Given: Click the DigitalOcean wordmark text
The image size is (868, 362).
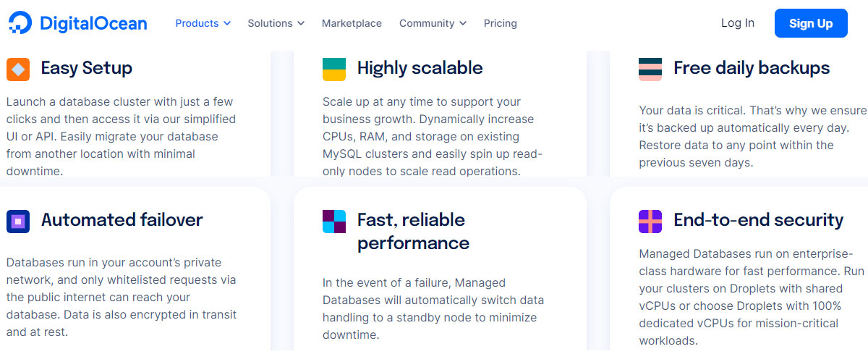Looking at the screenshot, I should pos(93,23).
